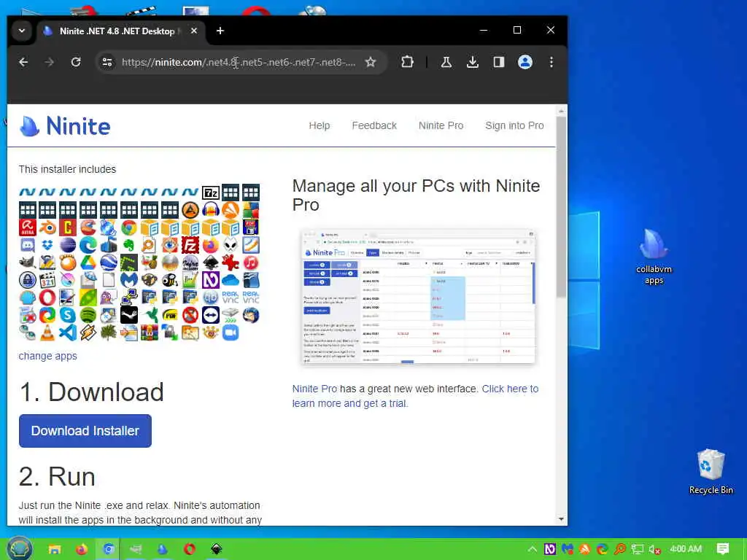Click the K-Lite Codecs 321 icon
The image size is (747, 560).
(47, 280)
